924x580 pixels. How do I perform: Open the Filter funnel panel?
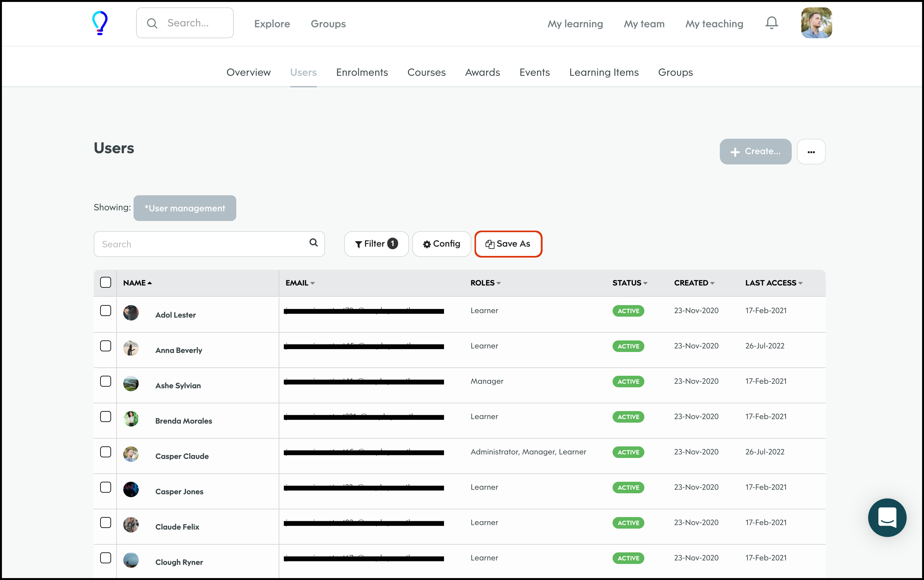tap(376, 244)
